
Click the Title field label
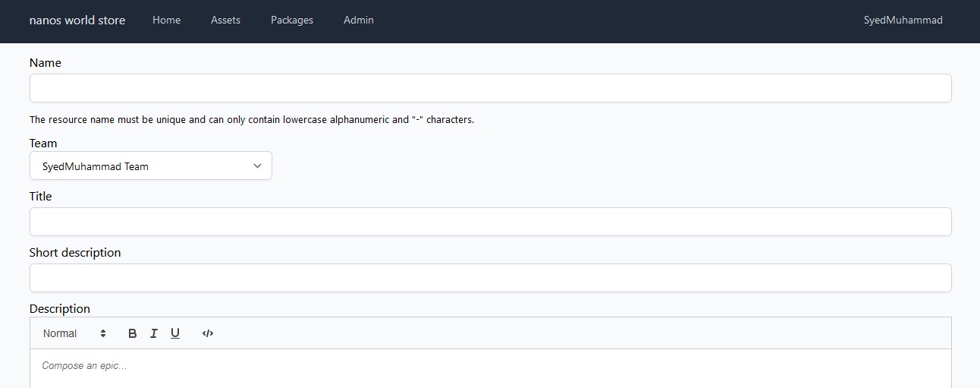pyautogui.click(x=41, y=197)
